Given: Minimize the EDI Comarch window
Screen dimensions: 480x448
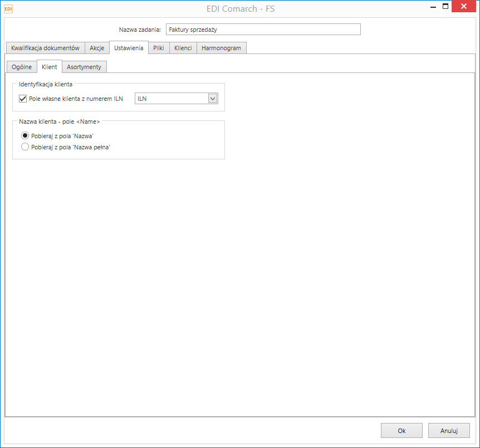Looking at the screenshot, I should pyautogui.click(x=433, y=7).
